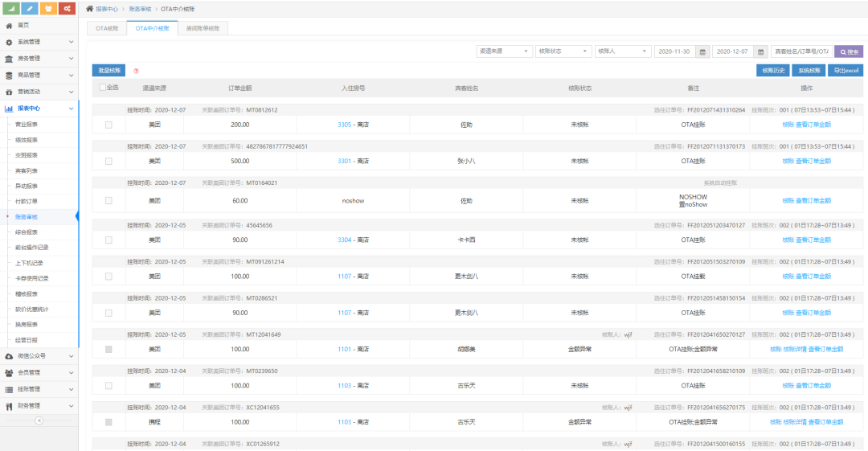Screen dimensions: 868x451
Task: Click the blue pencil shortcut icon
Action: point(30,8)
